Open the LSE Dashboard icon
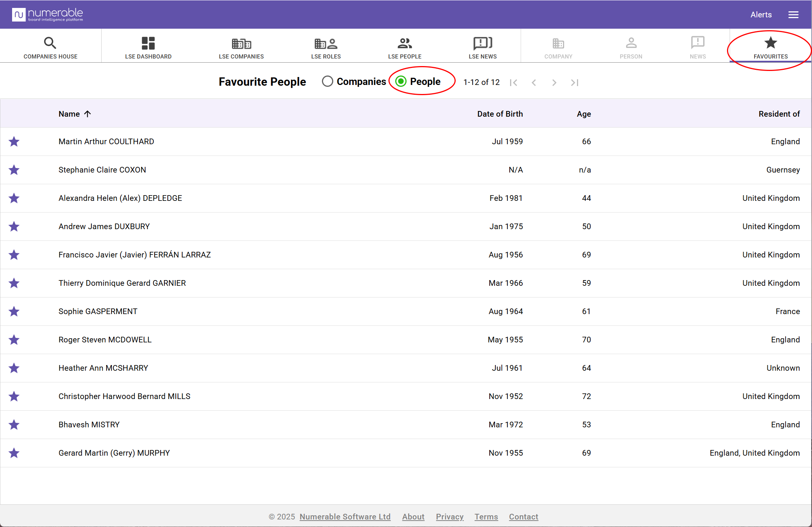Screen dimensions: 812x527 [x=148, y=43]
